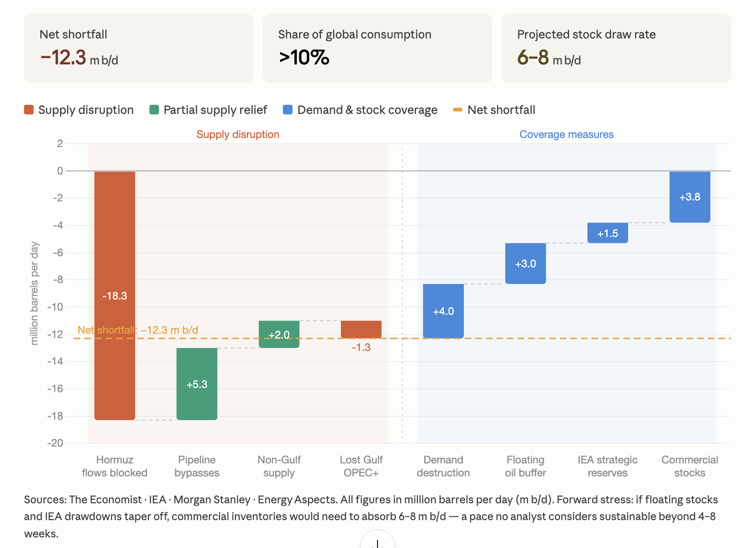
Task: Click the '2' tick at top of the y-axis
Action: point(60,143)
